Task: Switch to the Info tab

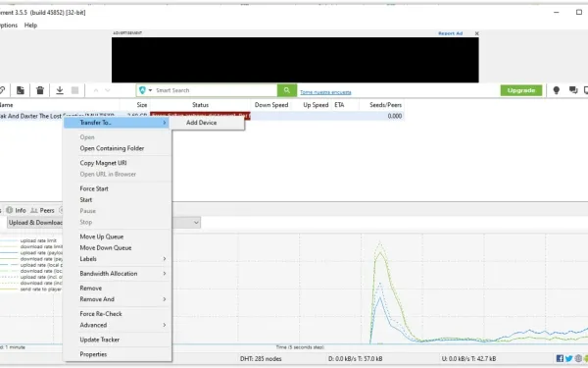Action: coord(16,210)
